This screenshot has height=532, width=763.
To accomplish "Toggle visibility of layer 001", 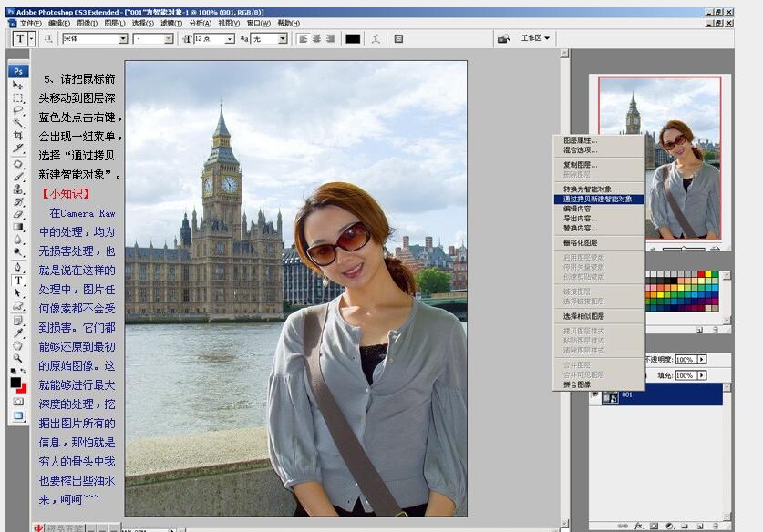I will coord(593,395).
